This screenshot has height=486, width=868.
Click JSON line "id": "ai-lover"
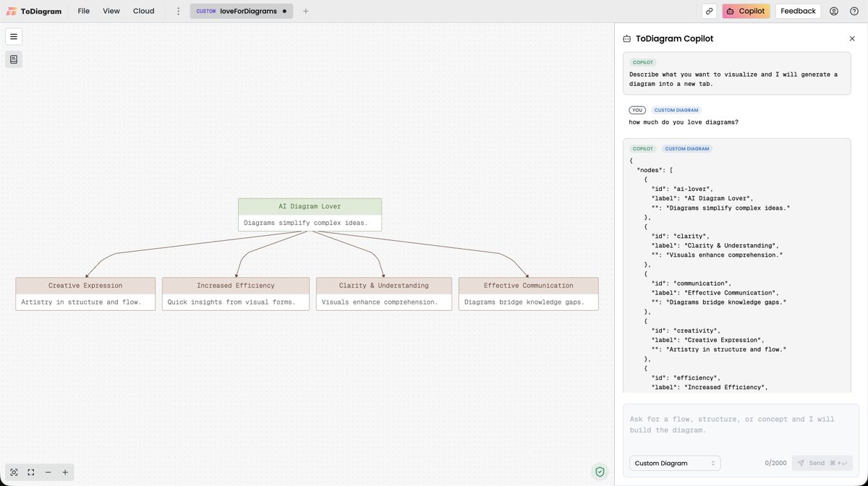click(x=682, y=189)
